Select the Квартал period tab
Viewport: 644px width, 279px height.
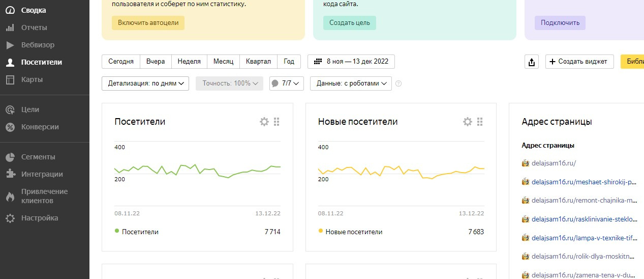[258, 62]
